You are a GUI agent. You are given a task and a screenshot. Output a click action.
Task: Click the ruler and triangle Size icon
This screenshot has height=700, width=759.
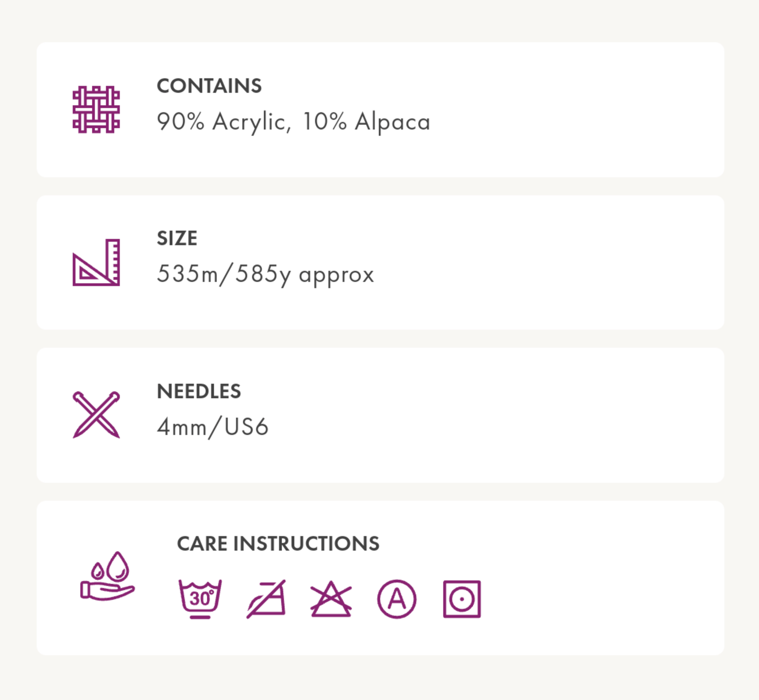96,262
